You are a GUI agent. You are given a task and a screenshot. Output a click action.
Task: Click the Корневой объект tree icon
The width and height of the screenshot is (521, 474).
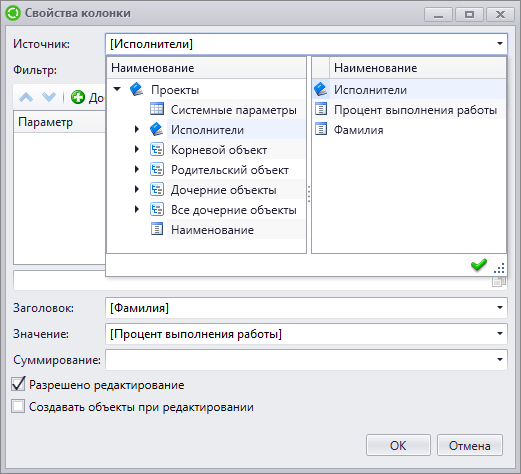click(157, 150)
